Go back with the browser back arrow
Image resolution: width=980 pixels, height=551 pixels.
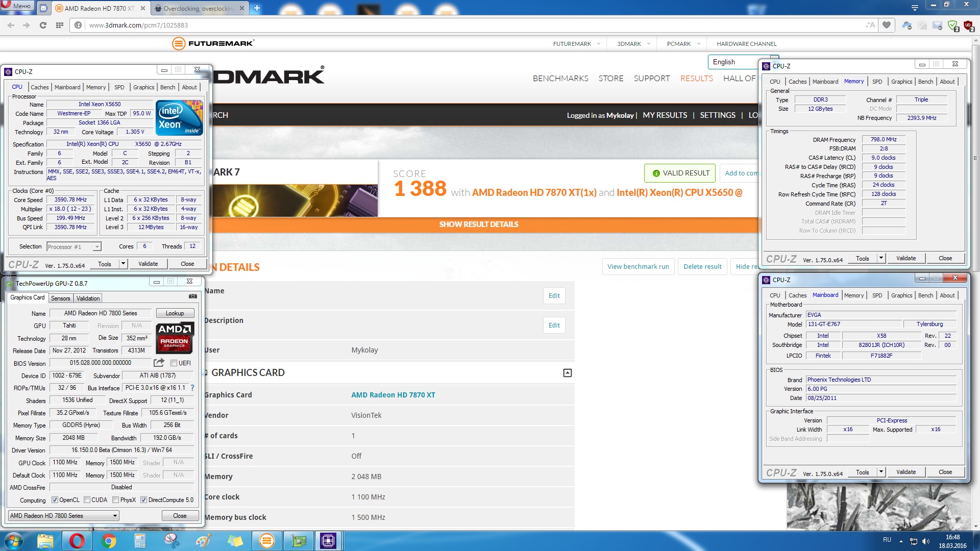coord(11,25)
